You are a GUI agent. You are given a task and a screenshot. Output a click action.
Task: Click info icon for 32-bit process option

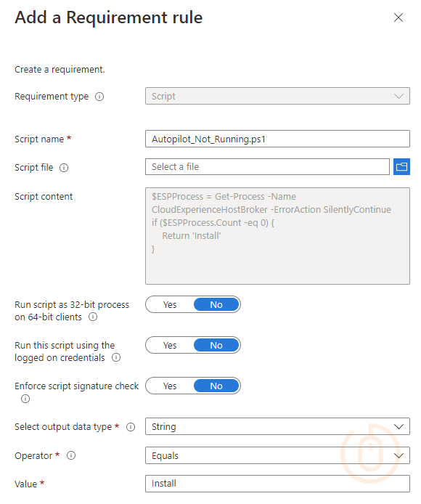93,317
